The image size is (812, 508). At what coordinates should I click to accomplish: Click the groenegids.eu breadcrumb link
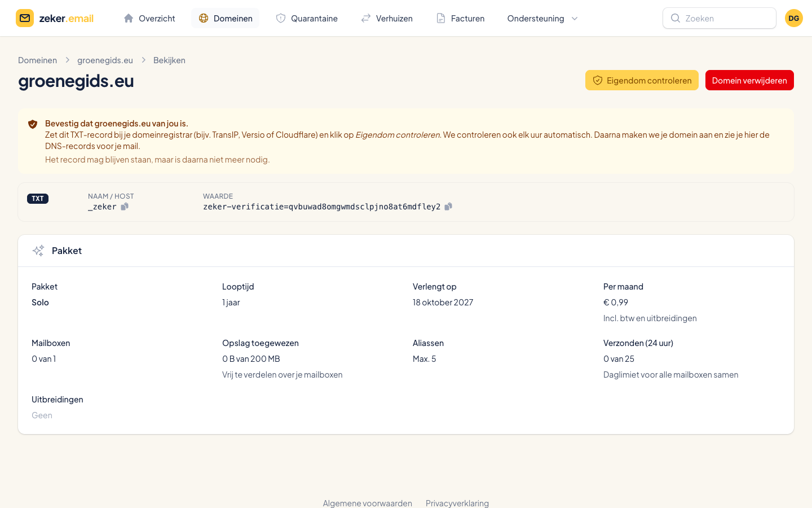[x=105, y=60]
